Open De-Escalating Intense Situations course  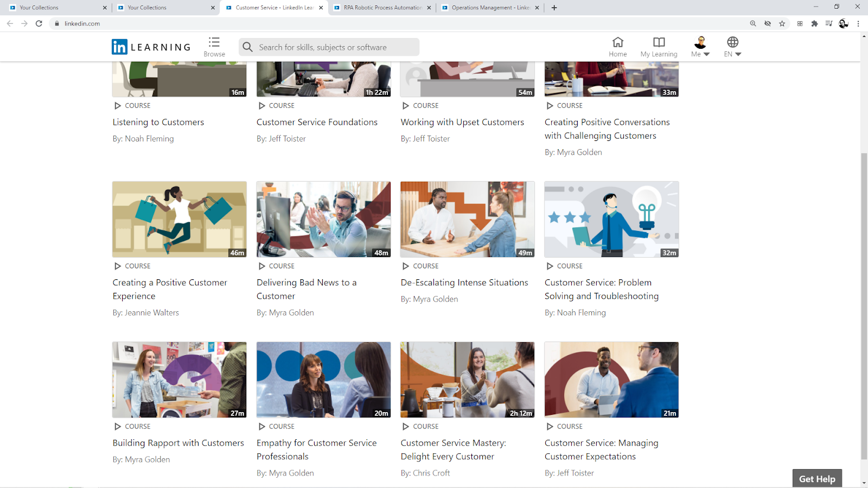(x=464, y=282)
